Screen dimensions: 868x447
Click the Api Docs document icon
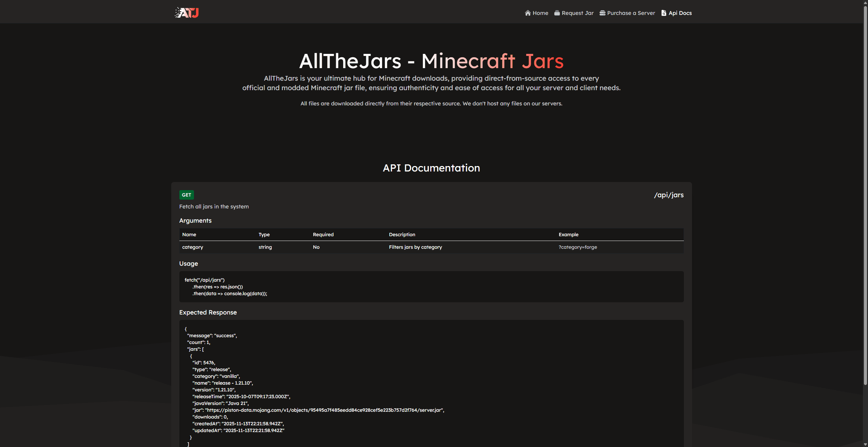click(x=664, y=13)
